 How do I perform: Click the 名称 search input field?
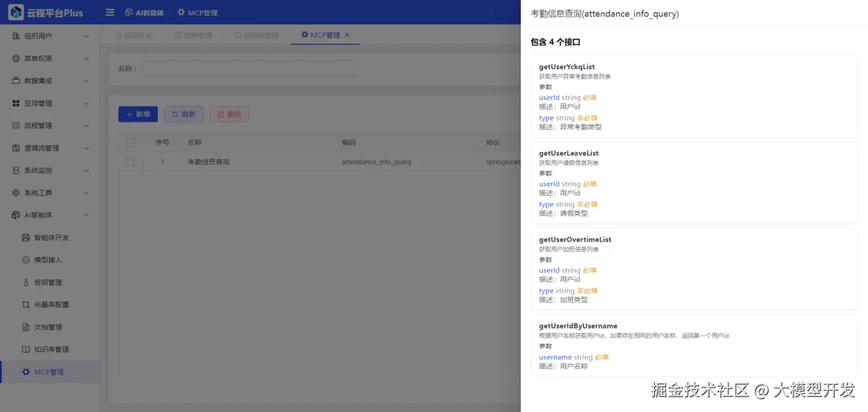[x=249, y=68]
